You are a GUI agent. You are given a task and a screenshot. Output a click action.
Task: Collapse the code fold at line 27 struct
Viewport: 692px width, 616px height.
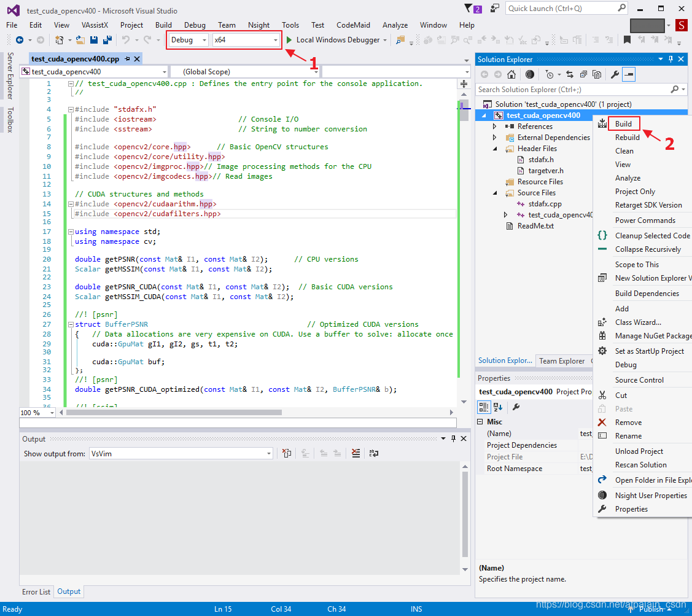pyautogui.click(x=71, y=324)
